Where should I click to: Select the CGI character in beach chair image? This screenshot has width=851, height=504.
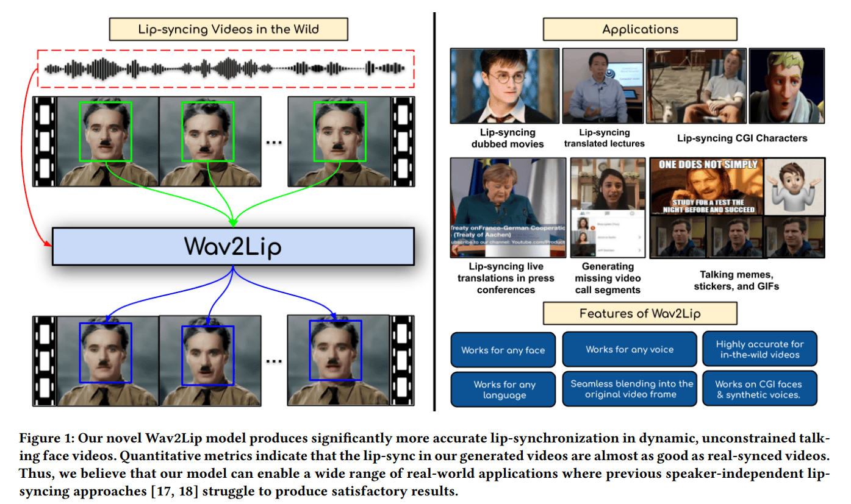click(697, 86)
